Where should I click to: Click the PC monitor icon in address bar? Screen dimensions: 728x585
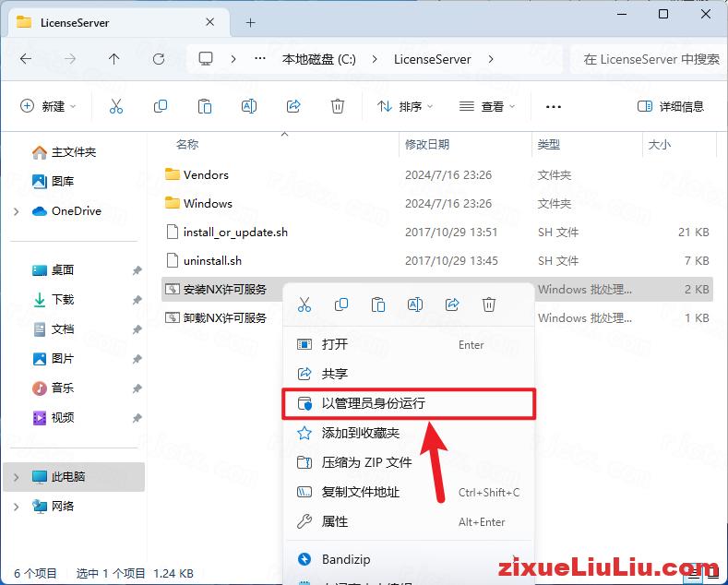coord(206,59)
